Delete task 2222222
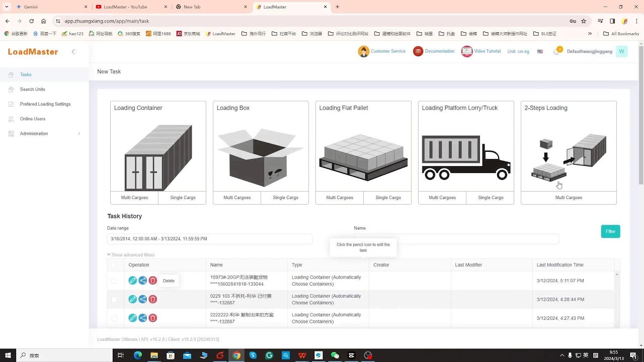The height and width of the screenshot is (362, 644). (153, 318)
